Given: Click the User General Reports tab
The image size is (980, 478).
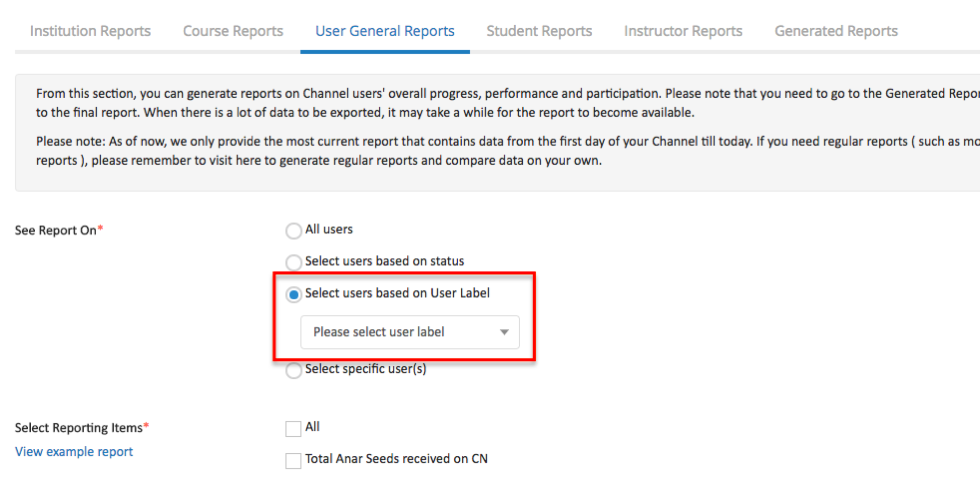Looking at the screenshot, I should [x=385, y=31].
